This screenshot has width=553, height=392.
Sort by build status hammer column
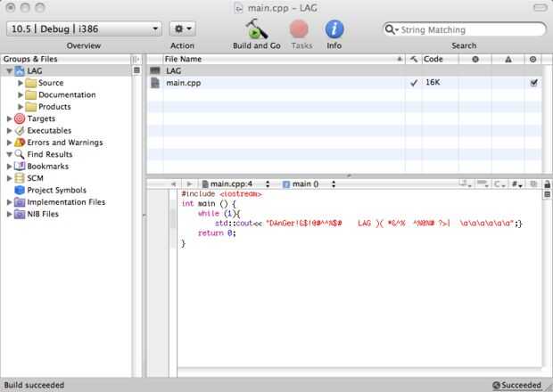click(x=413, y=59)
